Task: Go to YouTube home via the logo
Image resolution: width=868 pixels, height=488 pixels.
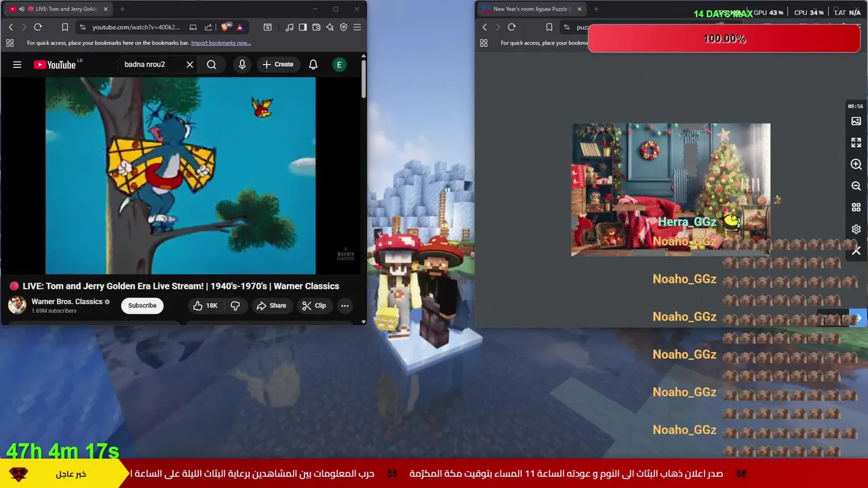Action: point(55,64)
